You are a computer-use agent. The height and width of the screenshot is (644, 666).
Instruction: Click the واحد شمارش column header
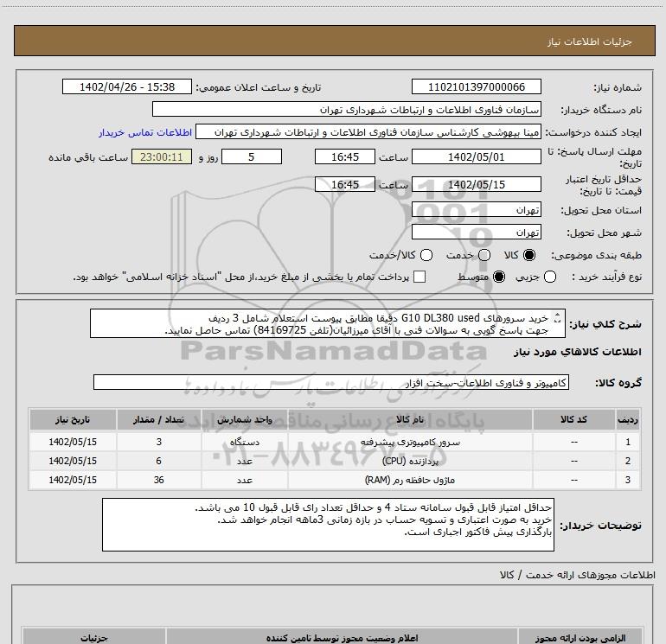(x=245, y=419)
